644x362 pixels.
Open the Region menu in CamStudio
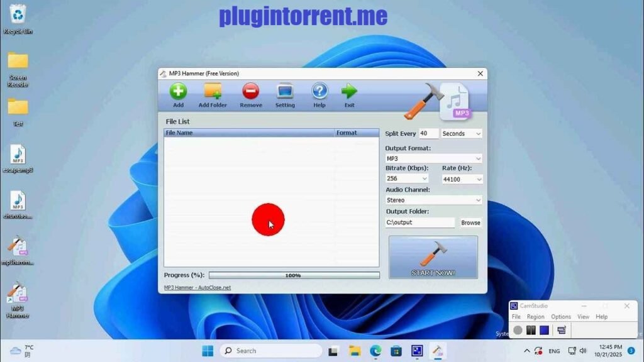click(x=536, y=317)
